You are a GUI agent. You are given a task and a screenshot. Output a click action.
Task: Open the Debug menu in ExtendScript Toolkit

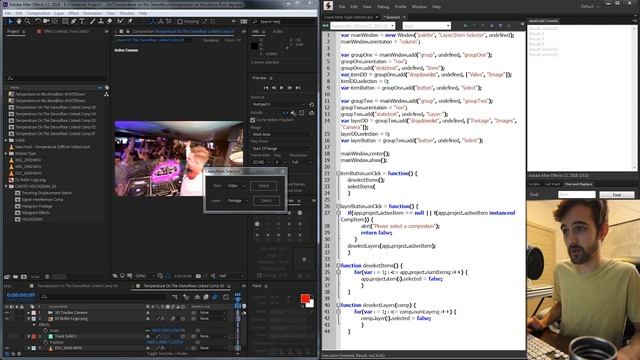[x=383, y=7]
